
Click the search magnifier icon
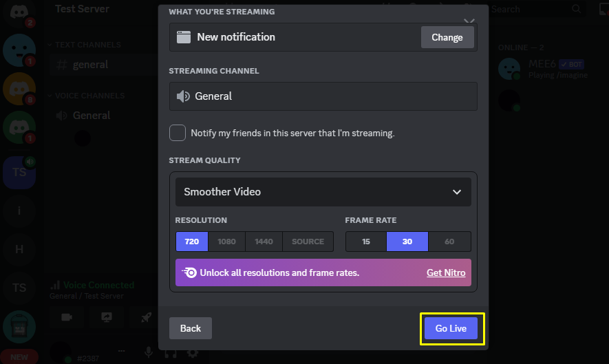[577, 9]
